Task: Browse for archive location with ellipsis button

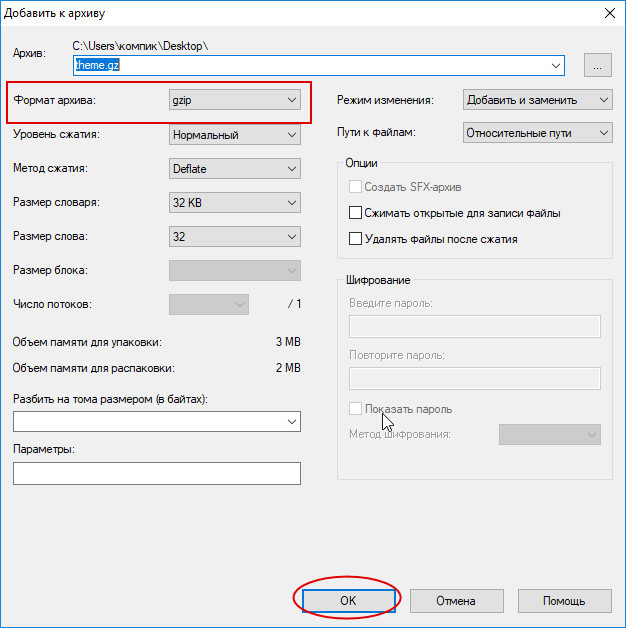Action: coord(597,65)
